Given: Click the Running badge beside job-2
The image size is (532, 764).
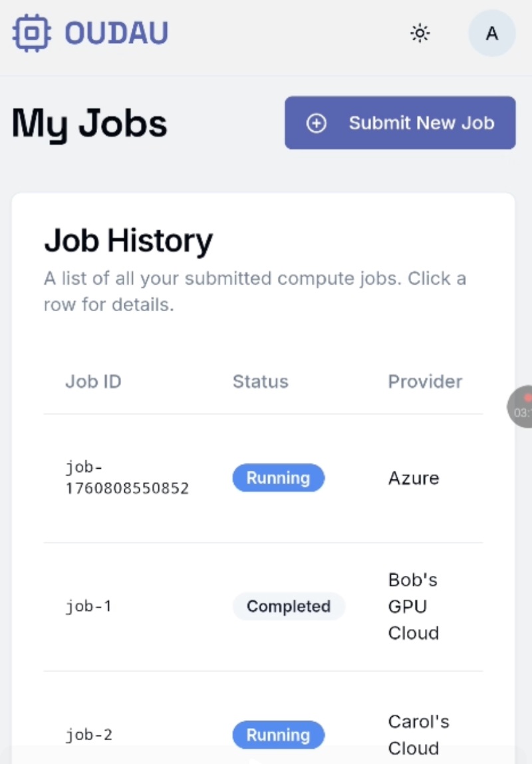Looking at the screenshot, I should (x=278, y=735).
